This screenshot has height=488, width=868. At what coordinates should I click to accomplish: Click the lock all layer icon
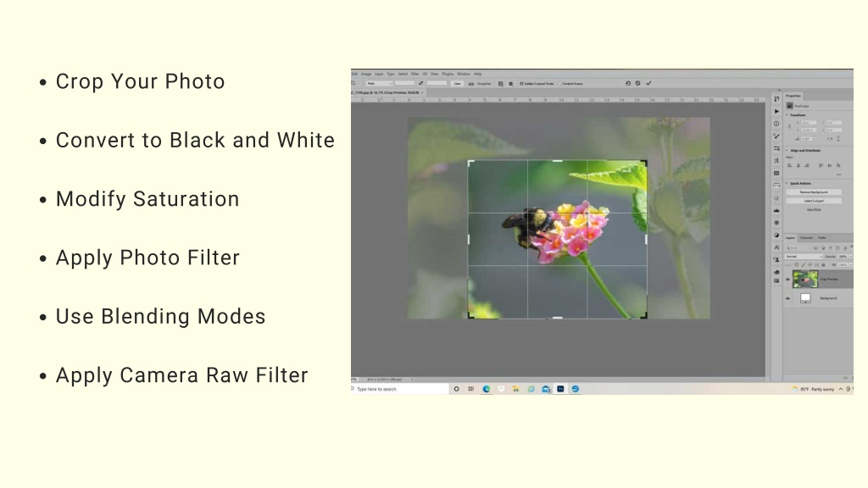tap(823, 265)
